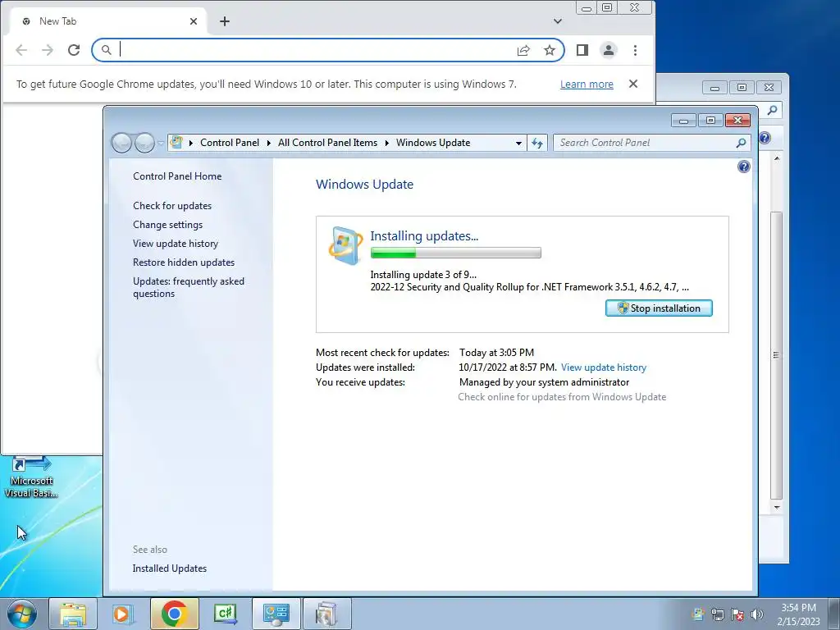Click Windows Update breadcrumb segment
This screenshot has height=630, width=840.
coord(433,143)
